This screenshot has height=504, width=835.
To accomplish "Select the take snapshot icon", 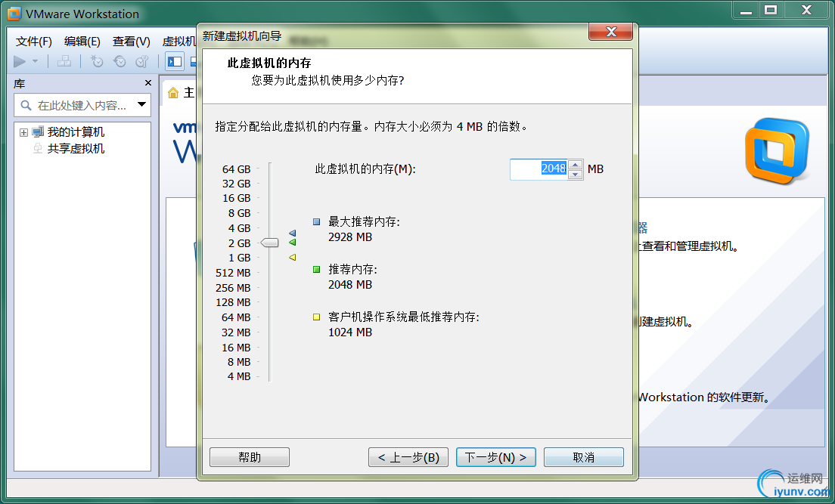I will [x=97, y=61].
